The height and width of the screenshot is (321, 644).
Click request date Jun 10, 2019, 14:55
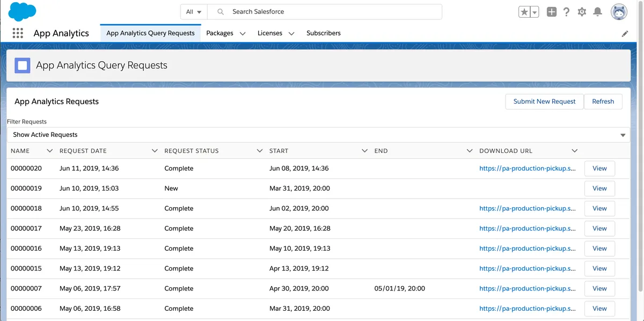tap(89, 208)
